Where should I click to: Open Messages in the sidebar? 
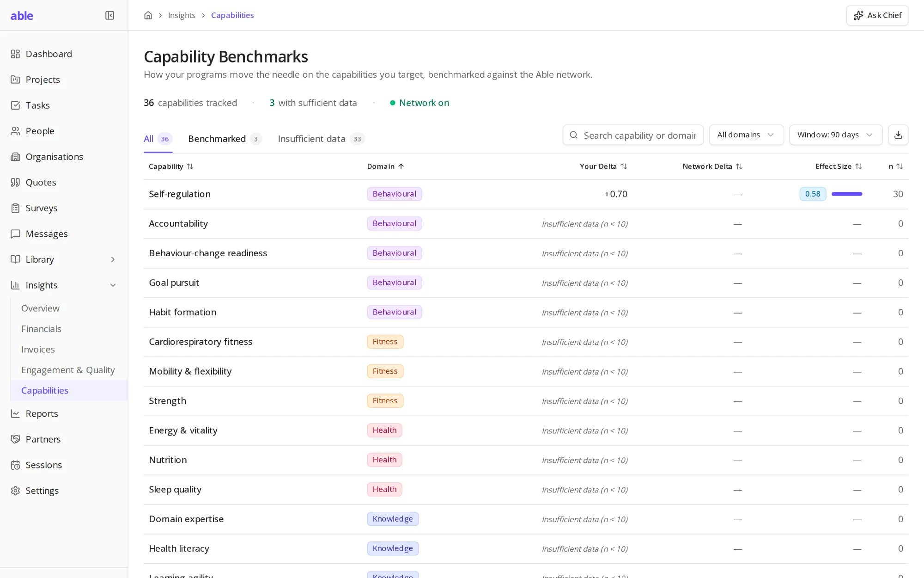64,234
